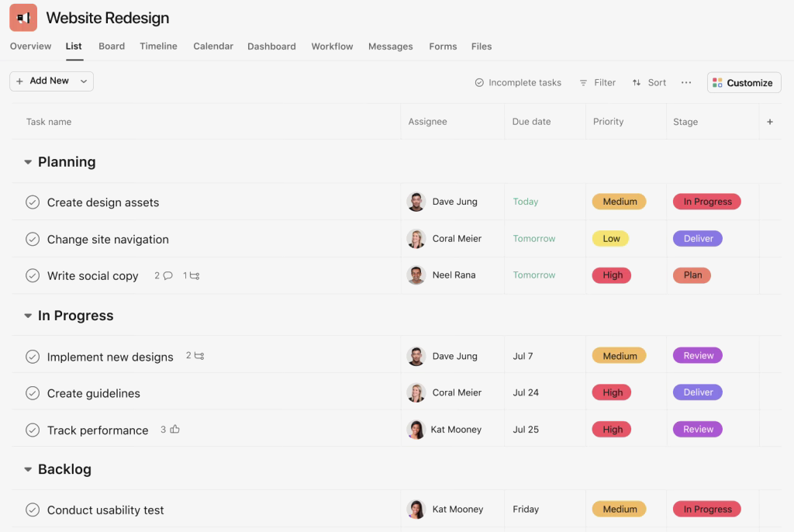This screenshot has height=532, width=794.
Task: Click the Today due date link
Action: click(x=526, y=202)
